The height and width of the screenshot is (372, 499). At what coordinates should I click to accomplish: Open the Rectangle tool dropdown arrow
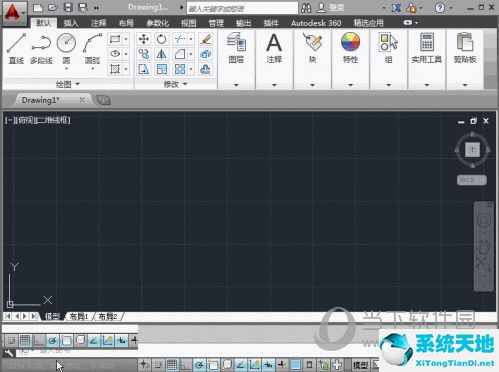point(126,39)
